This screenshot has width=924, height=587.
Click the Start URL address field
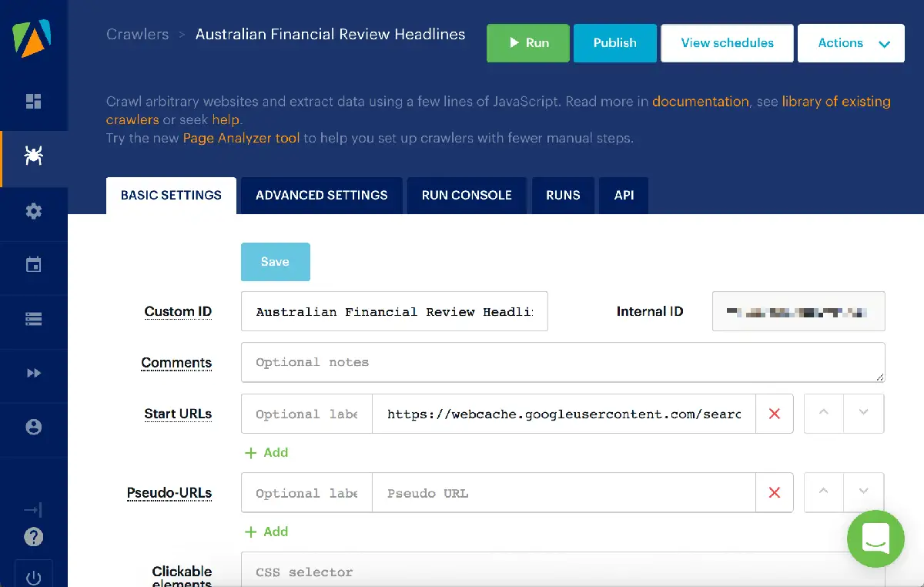[564, 414]
